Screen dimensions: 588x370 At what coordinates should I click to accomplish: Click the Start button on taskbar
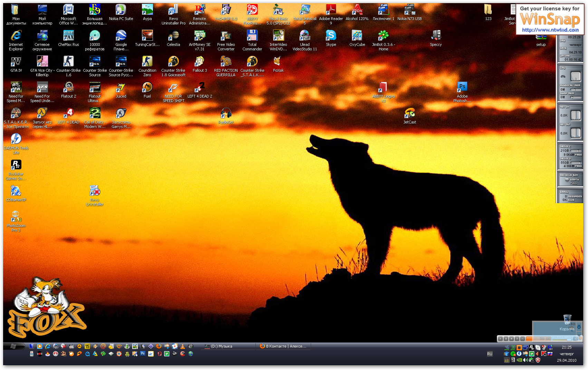[x=14, y=346]
